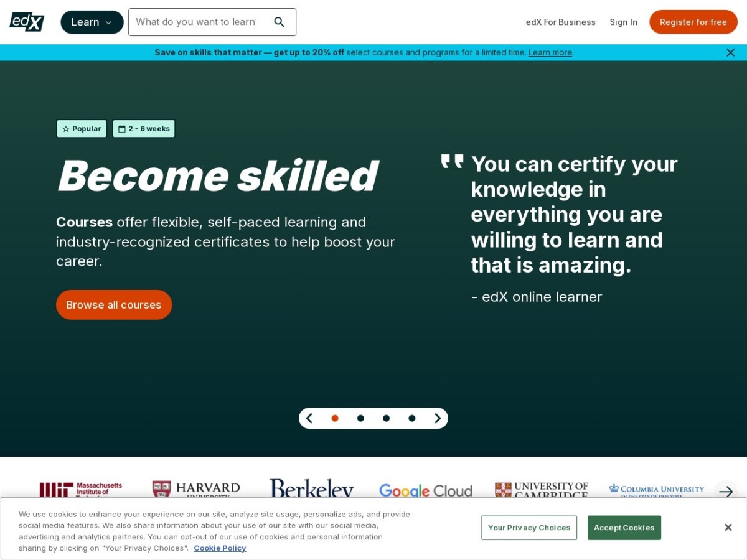Open the Learn more promotional link
This screenshot has height=560, width=747.
pos(550,52)
